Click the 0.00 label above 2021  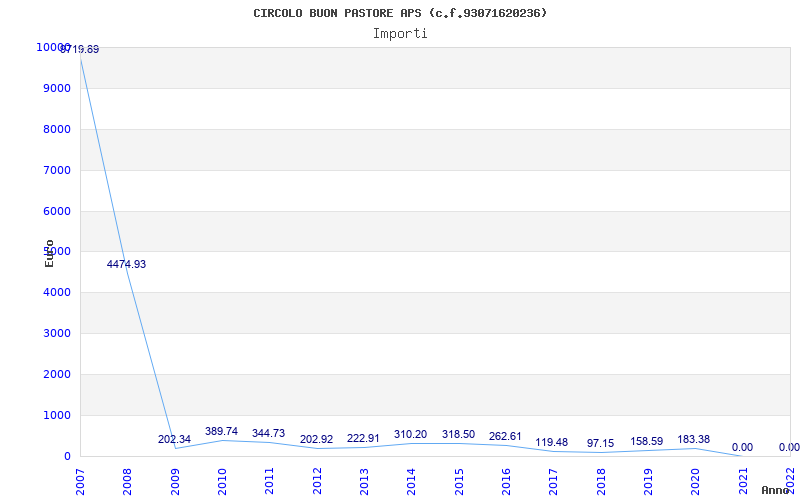742,447
